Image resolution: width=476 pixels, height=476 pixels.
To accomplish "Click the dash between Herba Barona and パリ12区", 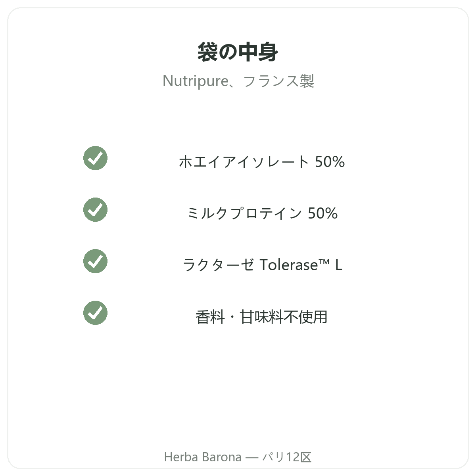I will coord(252,457).
